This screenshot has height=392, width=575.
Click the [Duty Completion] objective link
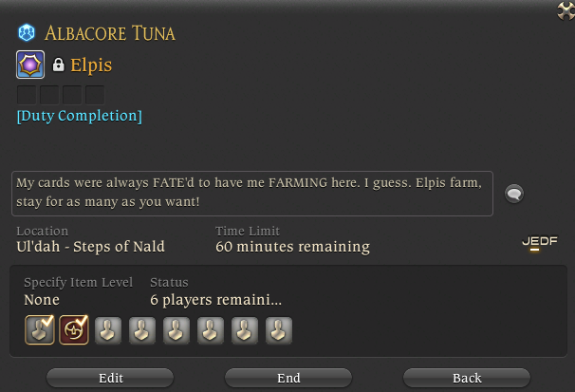pos(79,116)
